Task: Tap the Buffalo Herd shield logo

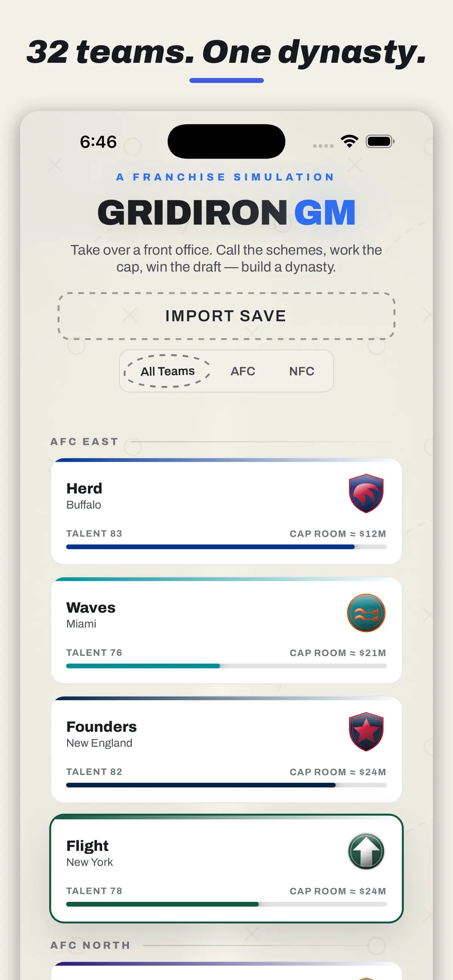Action: (366, 493)
